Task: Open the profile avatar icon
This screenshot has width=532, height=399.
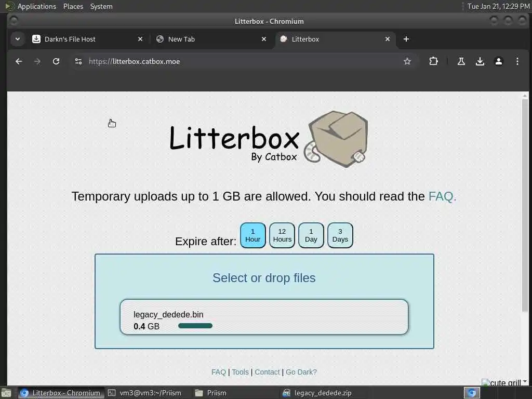Action: (x=498, y=61)
